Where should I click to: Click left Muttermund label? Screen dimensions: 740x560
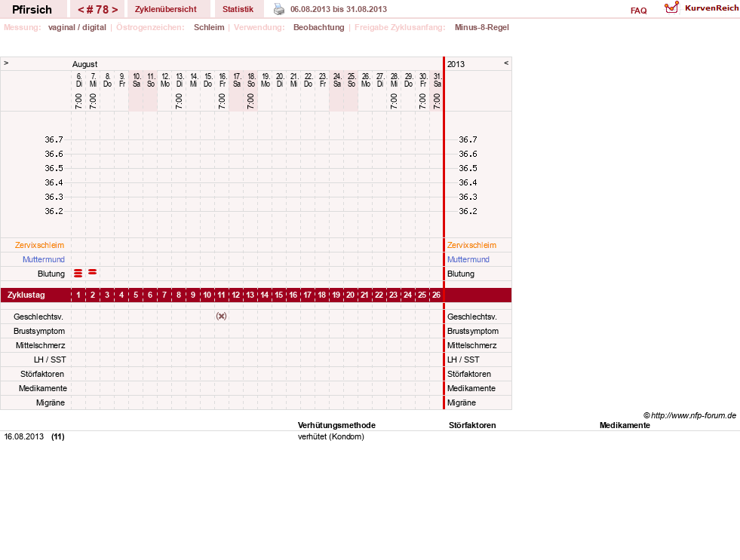pyautogui.click(x=44, y=259)
